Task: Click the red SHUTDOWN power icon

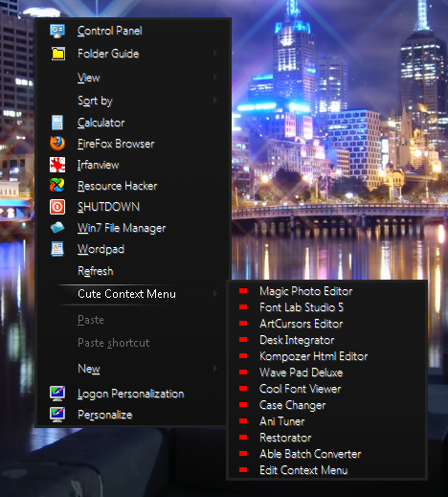Action: tap(57, 207)
